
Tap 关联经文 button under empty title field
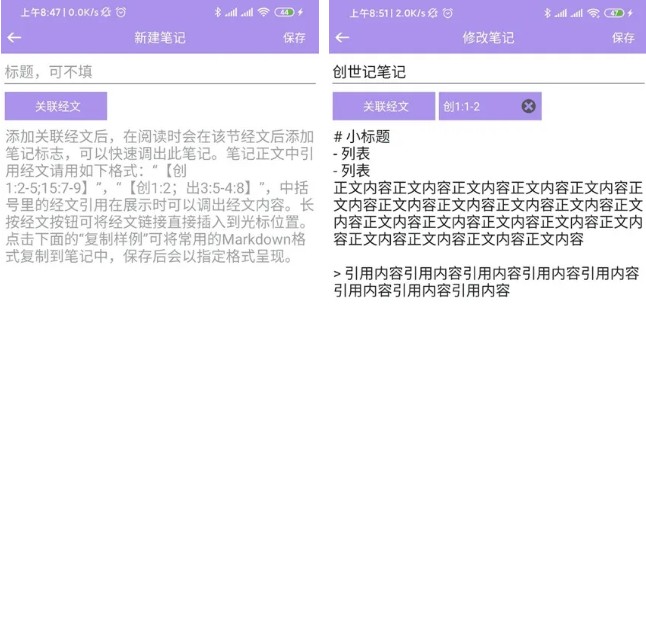point(56,106)
